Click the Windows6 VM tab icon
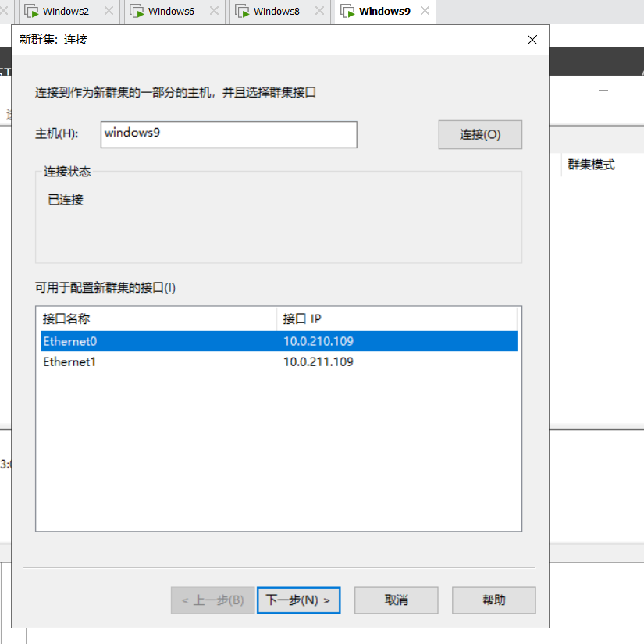This screenshot has width=644, height=644. click(137, 12)
